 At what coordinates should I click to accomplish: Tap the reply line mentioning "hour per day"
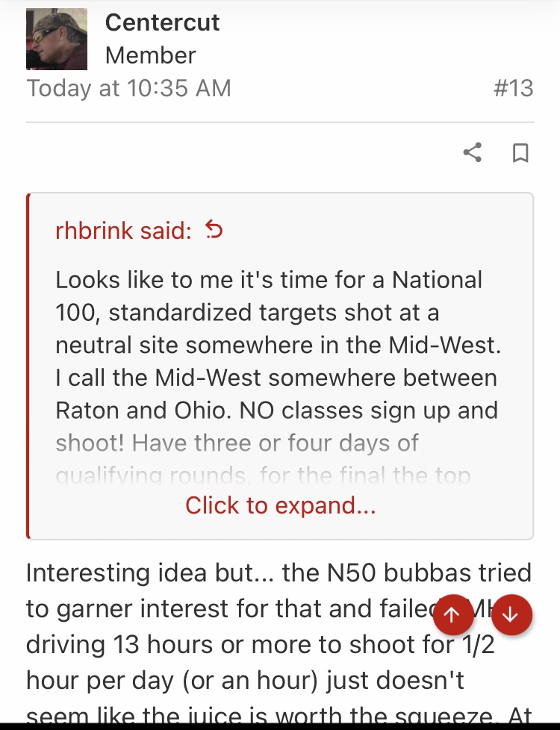click(x=245, y=680)
